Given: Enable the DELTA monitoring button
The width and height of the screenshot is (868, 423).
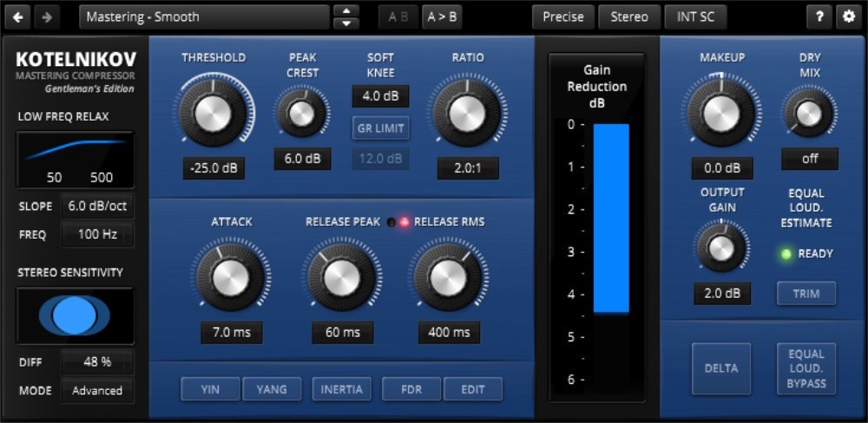Looking at the screenshot, I should tap(721, 368).
